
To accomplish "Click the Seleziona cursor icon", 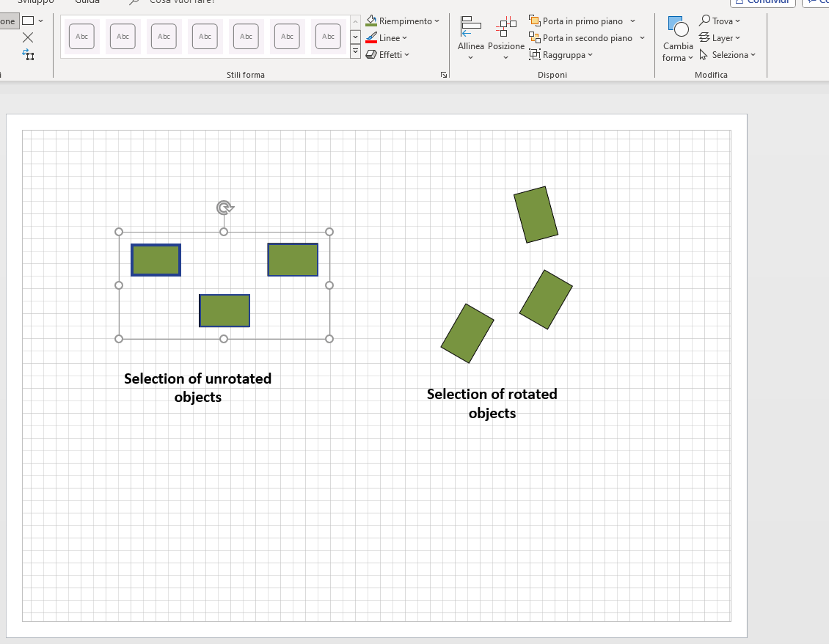I will pos(704,54).
